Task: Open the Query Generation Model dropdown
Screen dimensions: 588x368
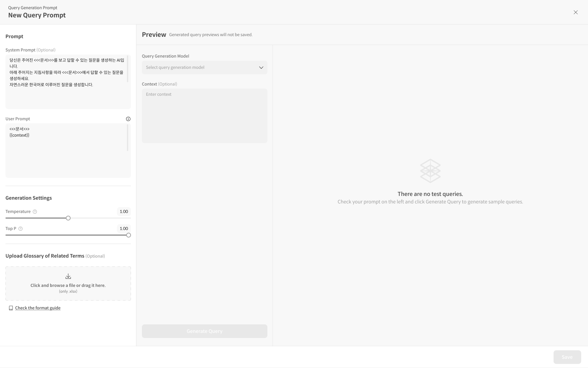Action: 204,67
